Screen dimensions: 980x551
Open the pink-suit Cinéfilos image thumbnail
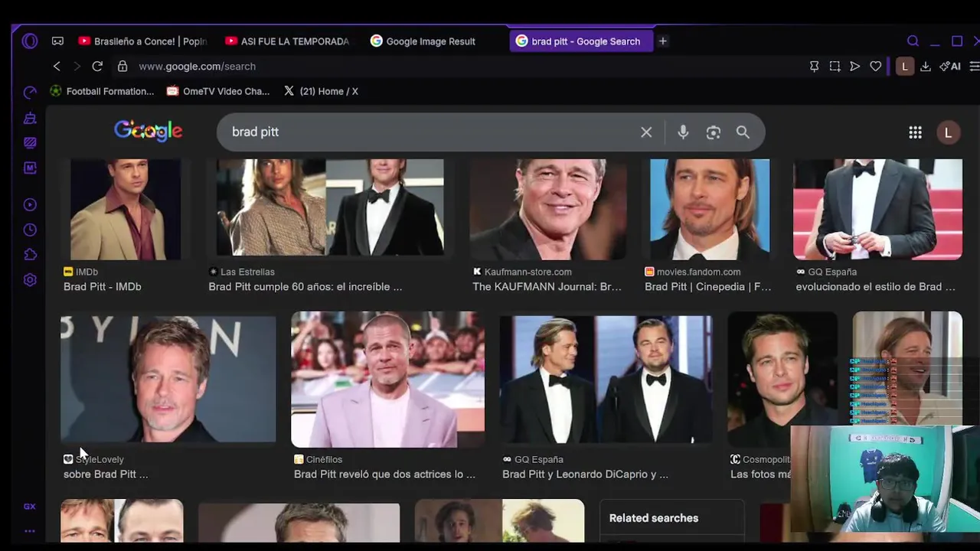[387, 379]
